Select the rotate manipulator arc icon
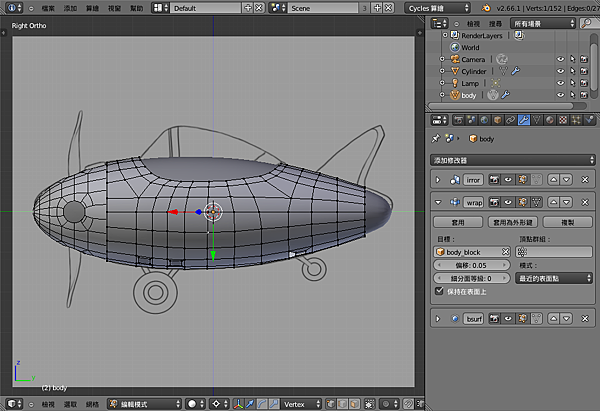 (262, 404)
